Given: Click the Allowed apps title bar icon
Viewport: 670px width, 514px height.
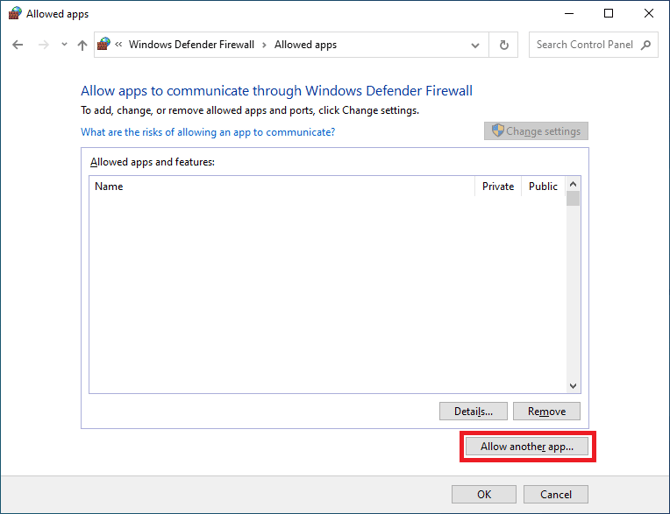Looking at the screenshot, I should pyautogui.click(x=15, y=13).
